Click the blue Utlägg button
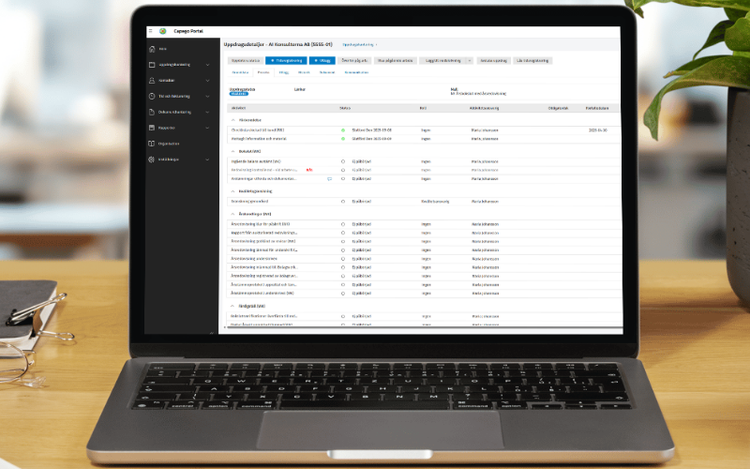The width and height of the screenshot is (750, 469). click(322, 61)
